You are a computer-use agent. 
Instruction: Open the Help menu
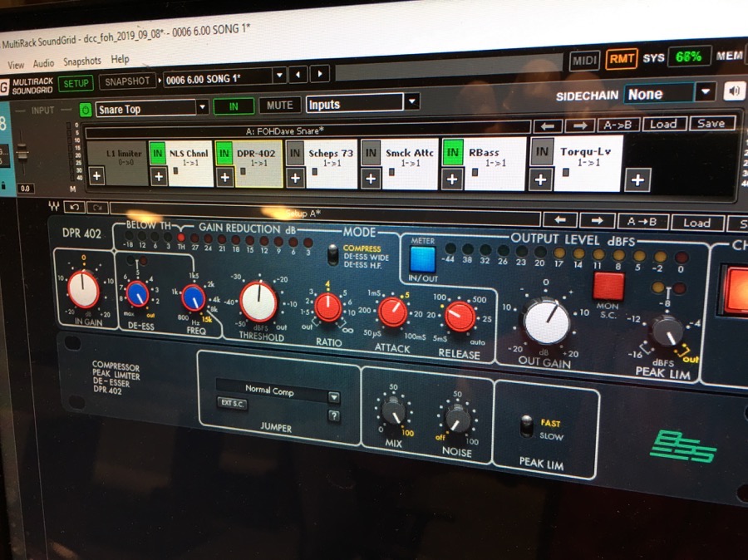(121, 59)
